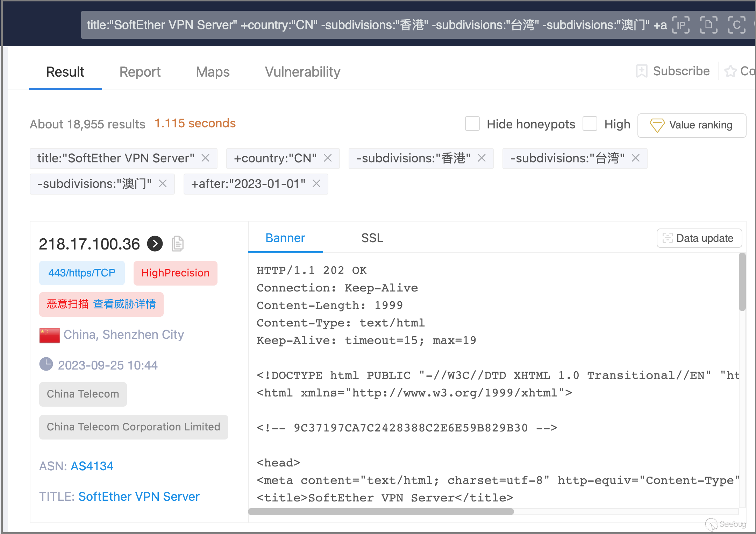Open the Vulnerability tab
The height and width of the screenshot is (534, 756).
click(x=302, y=72)
